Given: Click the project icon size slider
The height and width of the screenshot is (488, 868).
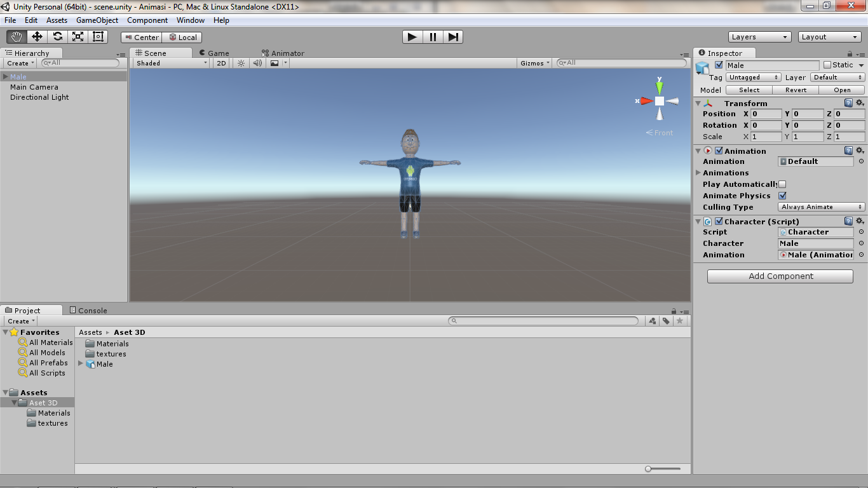Looking at the screenshot, I should pos(662,469).
